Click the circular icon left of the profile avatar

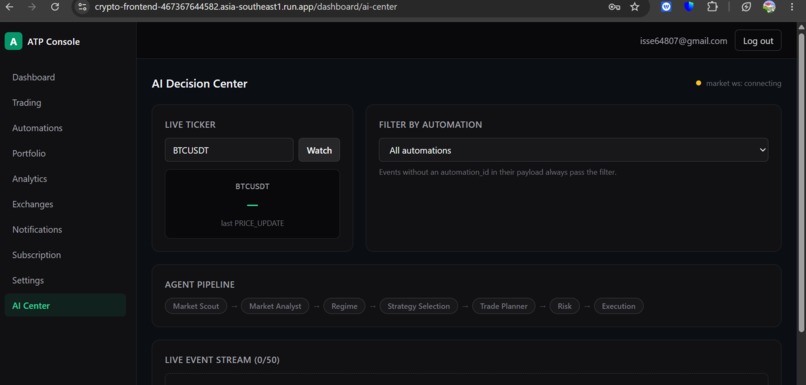coord(746,7)
